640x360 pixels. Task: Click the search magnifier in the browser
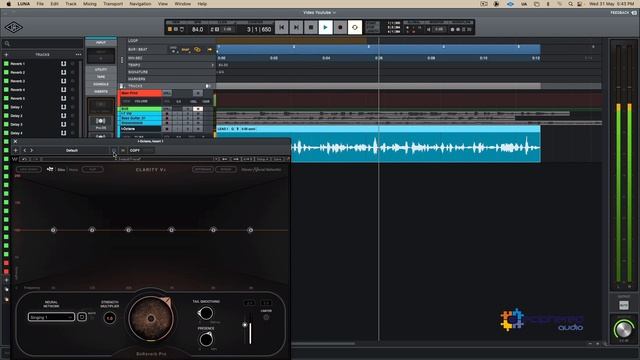click(7, 43)
